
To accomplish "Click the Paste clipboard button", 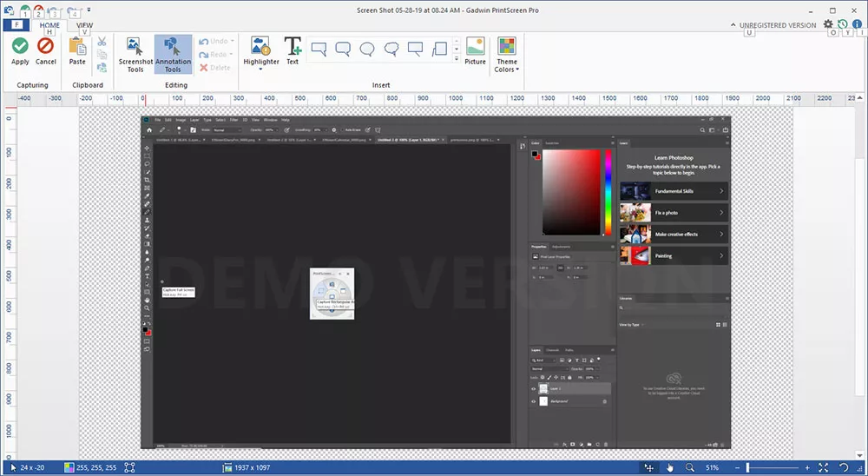I will point(77,51).
